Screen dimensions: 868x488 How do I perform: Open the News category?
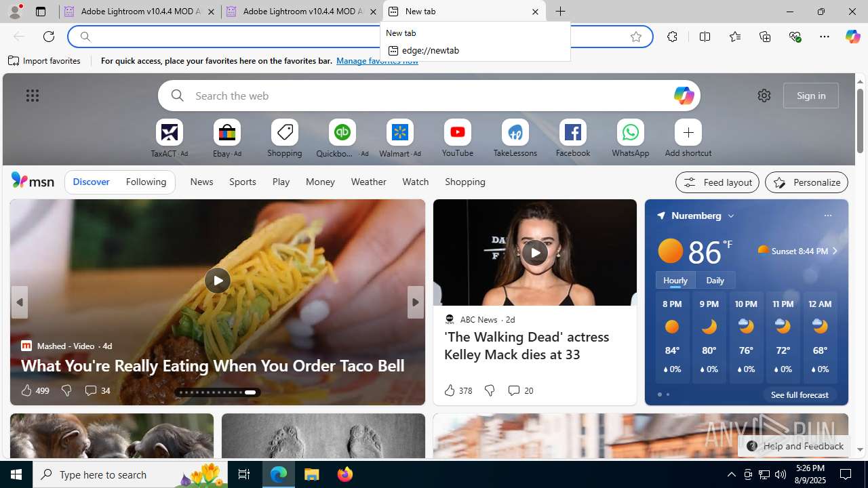[x=201, y=182]
